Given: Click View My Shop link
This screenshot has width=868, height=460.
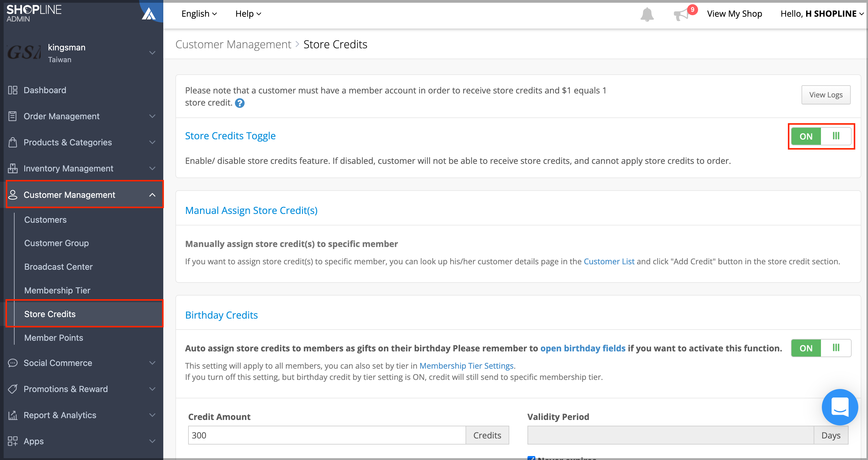Looking at the screenshot, I should (734, 14).
